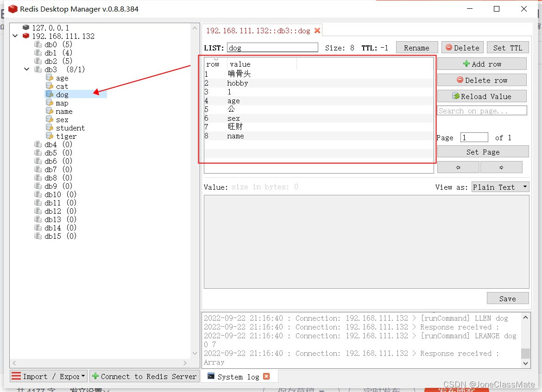Add row to the list
The width and height of the screenshot is (542, 392).
(x=482, y=64)
